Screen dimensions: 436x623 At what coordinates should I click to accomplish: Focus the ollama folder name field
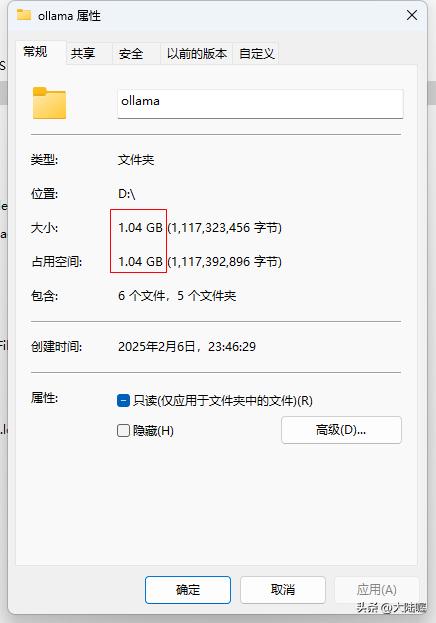[260, 103]
